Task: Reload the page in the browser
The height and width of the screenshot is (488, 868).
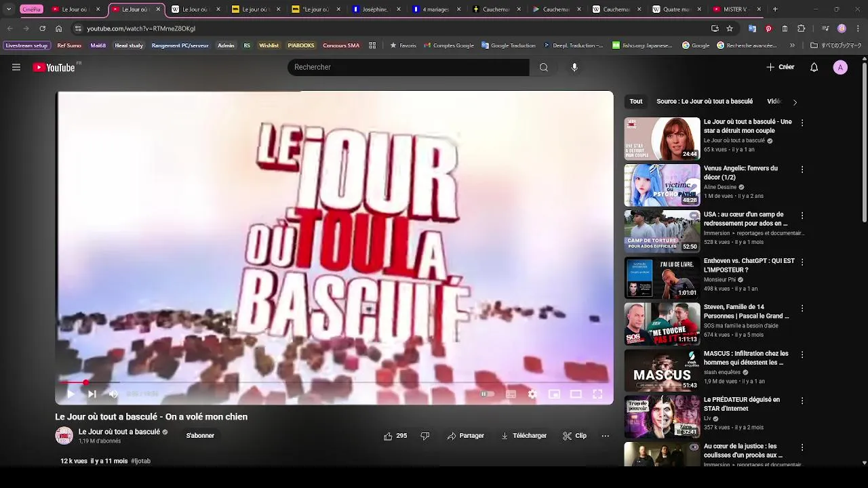Action: [42, 28]
